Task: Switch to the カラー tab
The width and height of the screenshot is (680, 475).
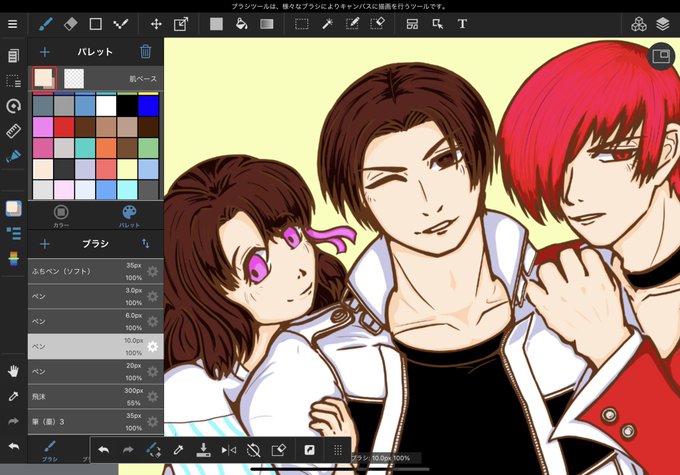Action: point(61,216)
